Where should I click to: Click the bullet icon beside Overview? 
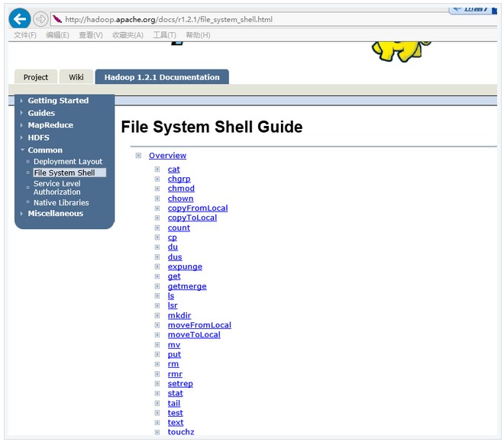pyautogui.click(x=138, y=156)
